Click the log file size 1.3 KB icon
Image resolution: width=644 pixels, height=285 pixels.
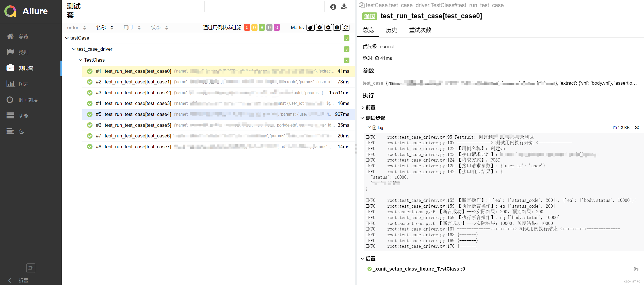tap(621, 128)
